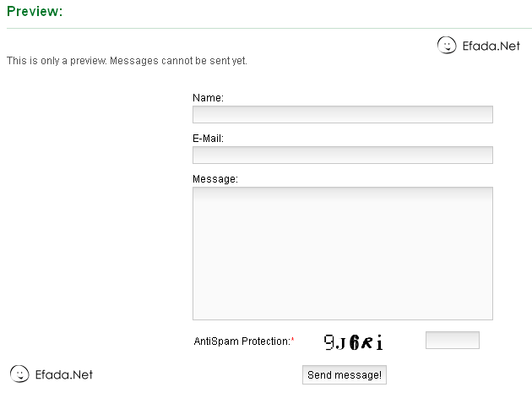Click the letter i in the captcha
This screenshot has height=393, width=532.
click(380, 342)
